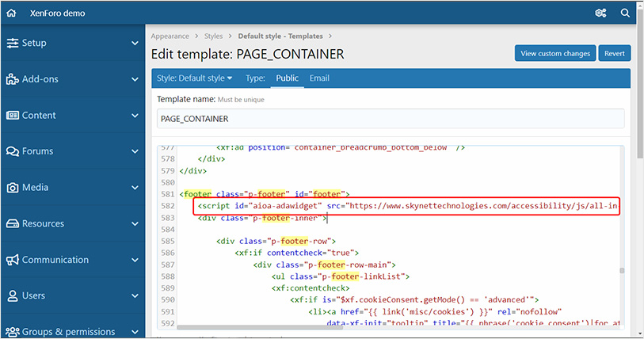Image resolution: width=644 pixels, height=339 pixels.
Task: Open the Style: Default style dropdown
Action: pyautogui.click(x=195, y=78)
